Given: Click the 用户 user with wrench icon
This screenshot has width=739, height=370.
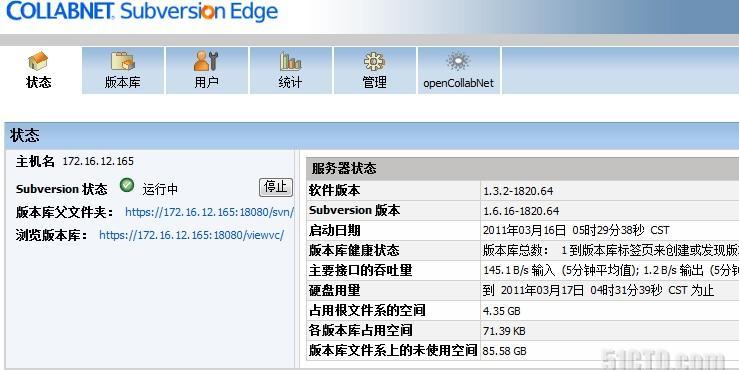Looking at the screenshot, I should click(x=206, y=61).
